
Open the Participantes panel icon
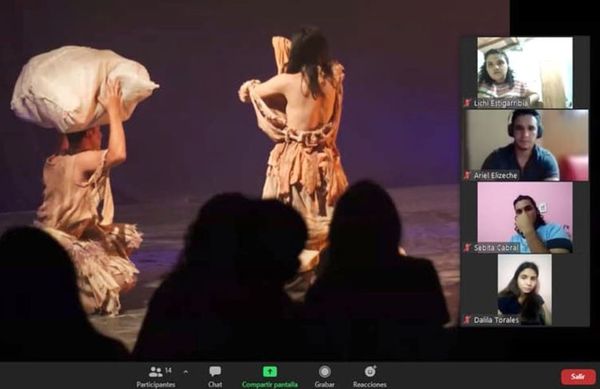click(155, 371)
